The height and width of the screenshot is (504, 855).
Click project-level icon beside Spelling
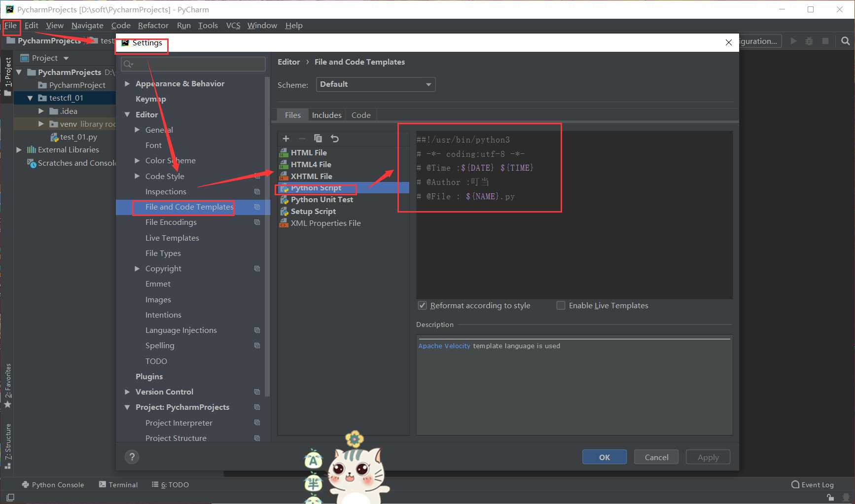click(257, 345)
